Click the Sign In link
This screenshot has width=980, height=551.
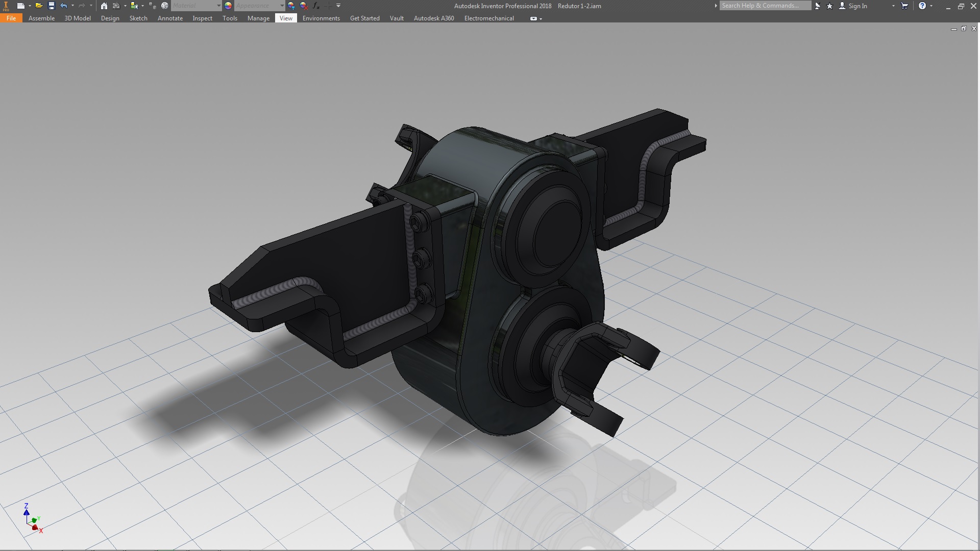point(857,6)
